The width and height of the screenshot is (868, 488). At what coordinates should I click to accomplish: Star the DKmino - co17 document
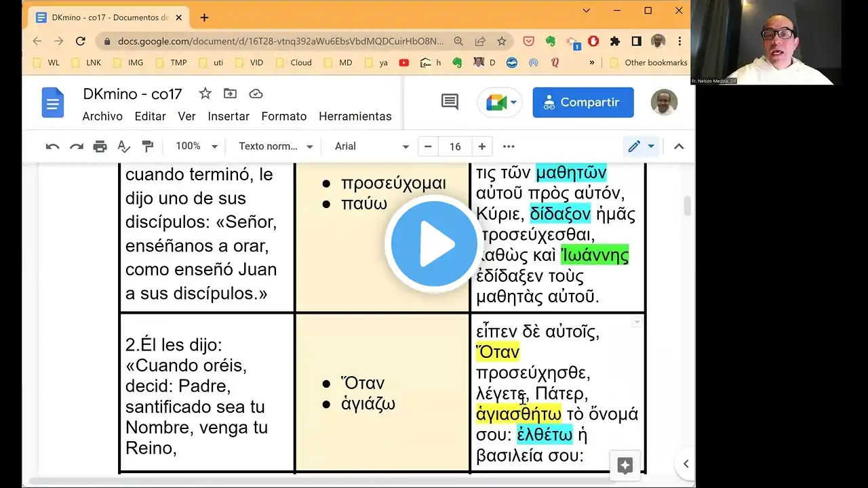pos(205,94)
